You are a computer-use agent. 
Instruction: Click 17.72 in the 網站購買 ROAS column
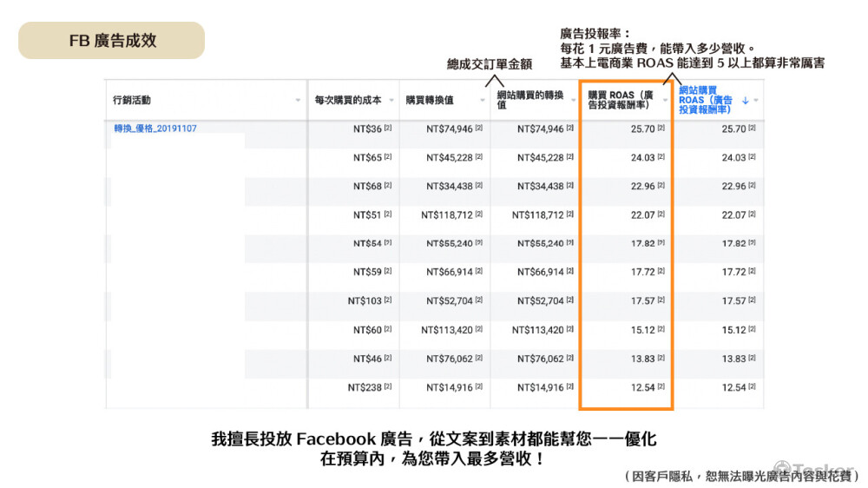tap(733, 273)
